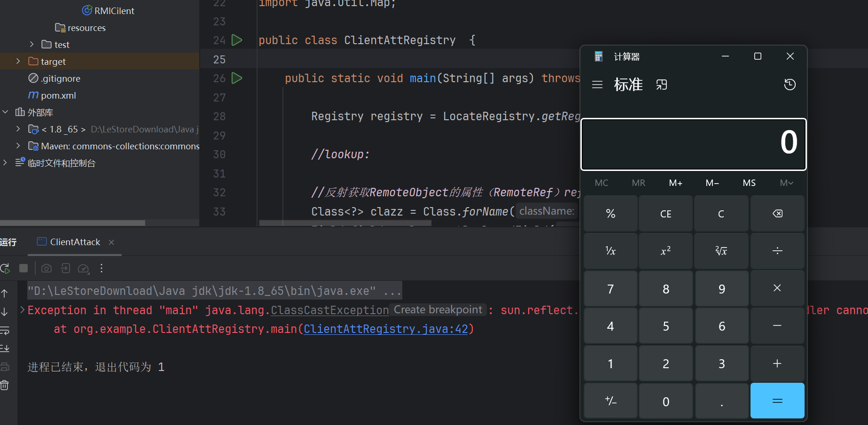The width and height of the screenshot is (868, 425).
Task: Open the calculator hamburger navigation menu
Action: click(x=597, y=85)
